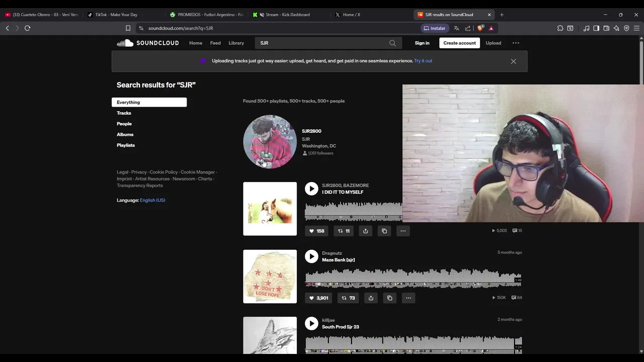Filter results by People
The height and width of the screenshot is (362, 644).
[124, 124]
